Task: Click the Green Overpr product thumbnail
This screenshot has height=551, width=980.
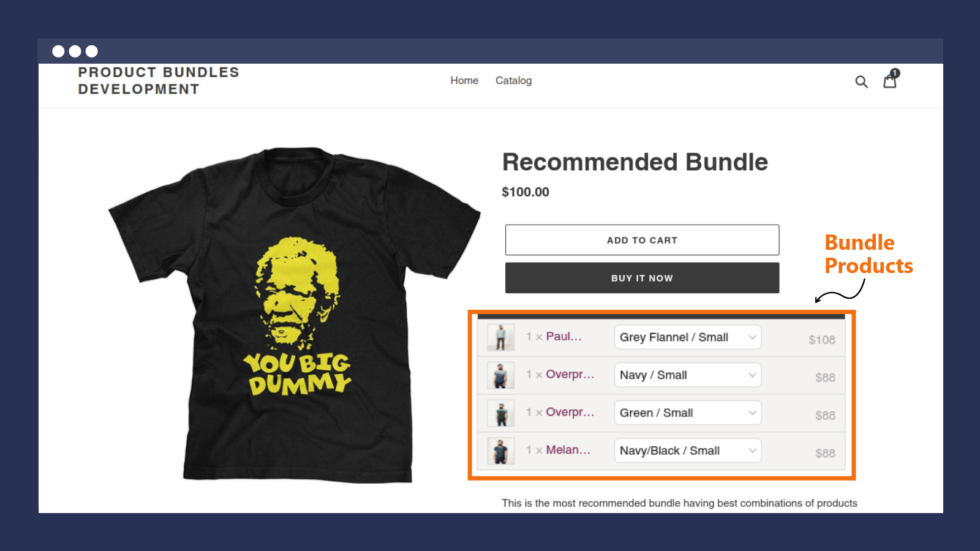Action: 500,413
